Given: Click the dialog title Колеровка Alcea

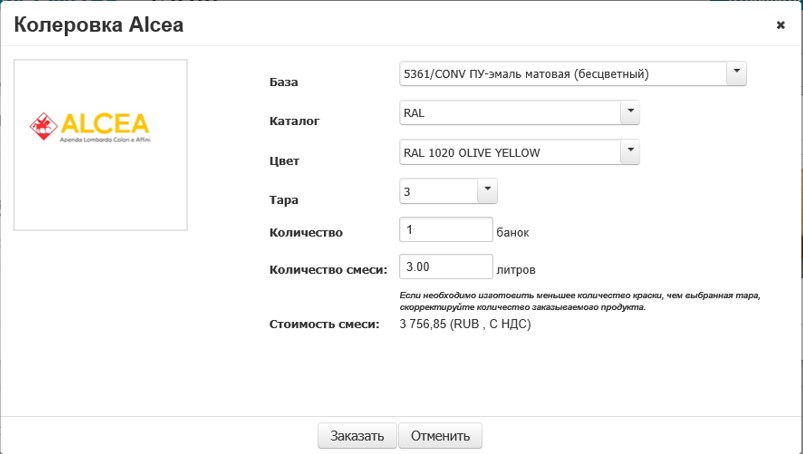Looking at the screenshot, I should point(98,26).
